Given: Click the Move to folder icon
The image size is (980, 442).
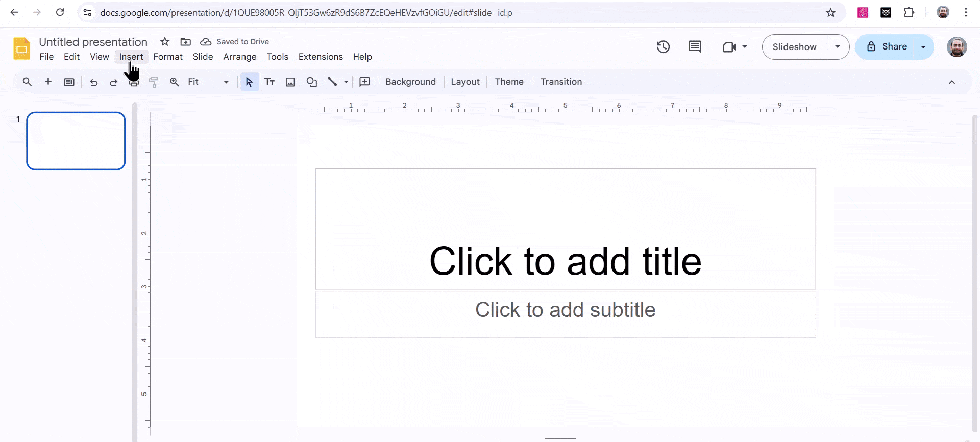Looking at the screenshot, I should click(186, 42).
